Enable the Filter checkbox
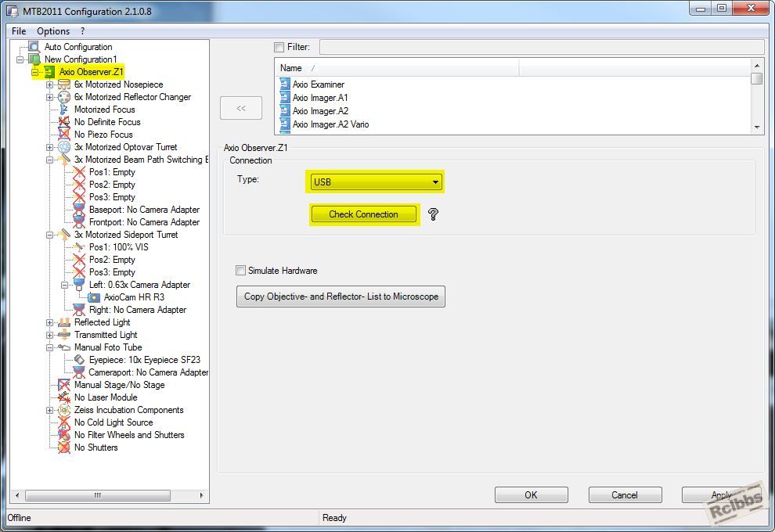Viewport: 775px width, 532px height. (279, 48)
